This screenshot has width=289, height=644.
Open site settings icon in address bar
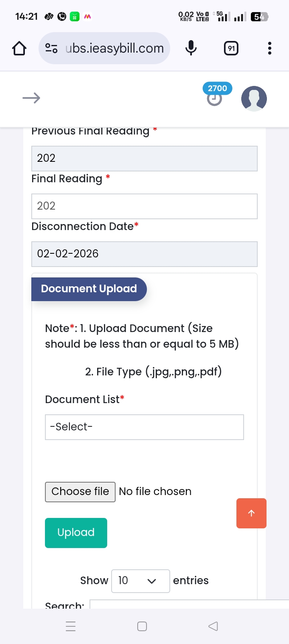tap(51, 49)
